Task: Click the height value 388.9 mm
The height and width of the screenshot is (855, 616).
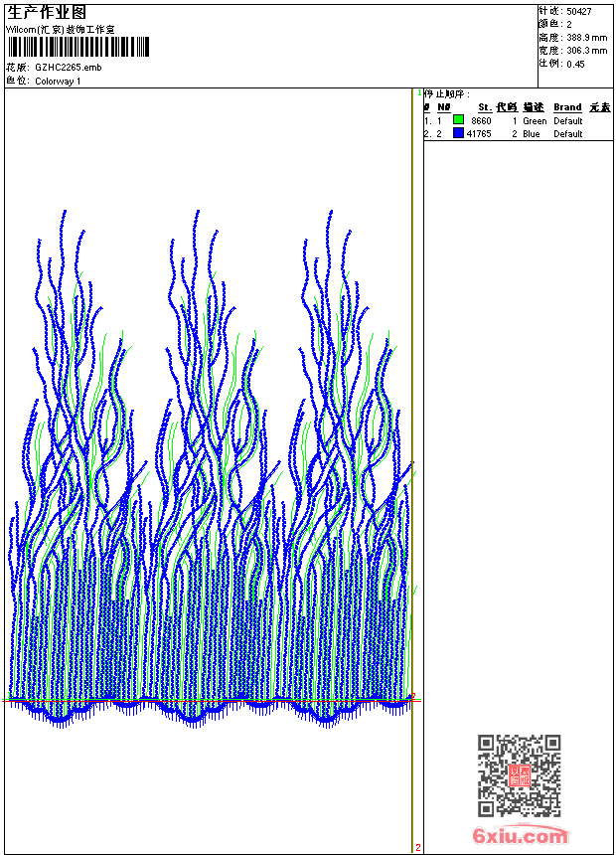Action: point(586,38)
